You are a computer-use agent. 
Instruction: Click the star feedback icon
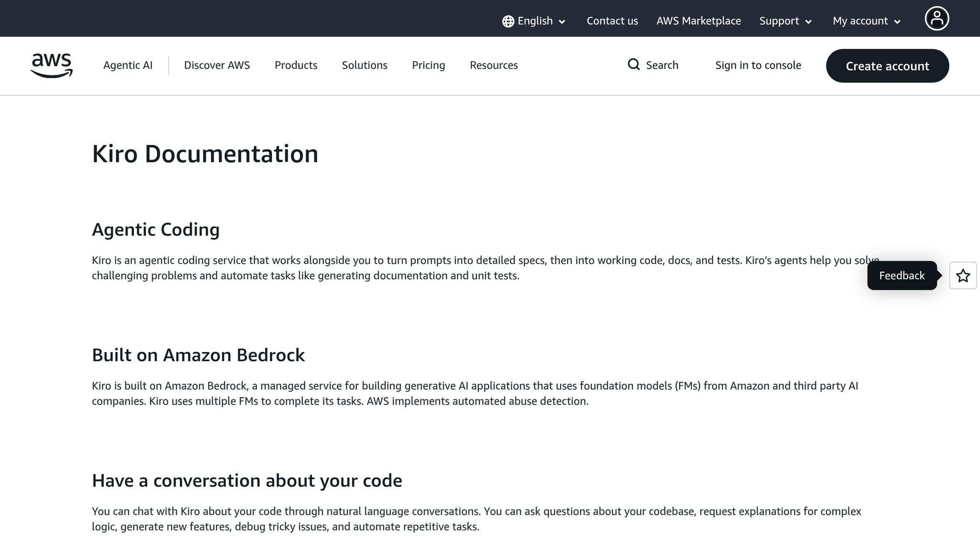click(x=963, y=275)
